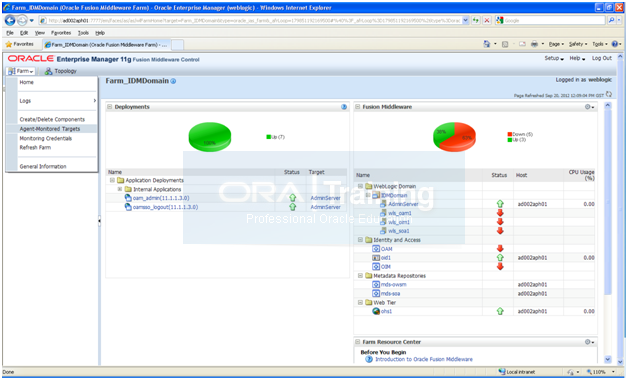Click the green Up (3) legend swatch
Viewport: 628px width, 380px height.
point(509,140)
